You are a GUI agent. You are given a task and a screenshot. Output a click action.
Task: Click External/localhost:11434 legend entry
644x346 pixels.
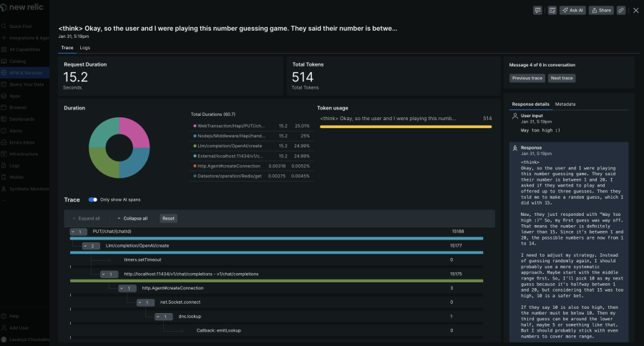tap(251, 156)
